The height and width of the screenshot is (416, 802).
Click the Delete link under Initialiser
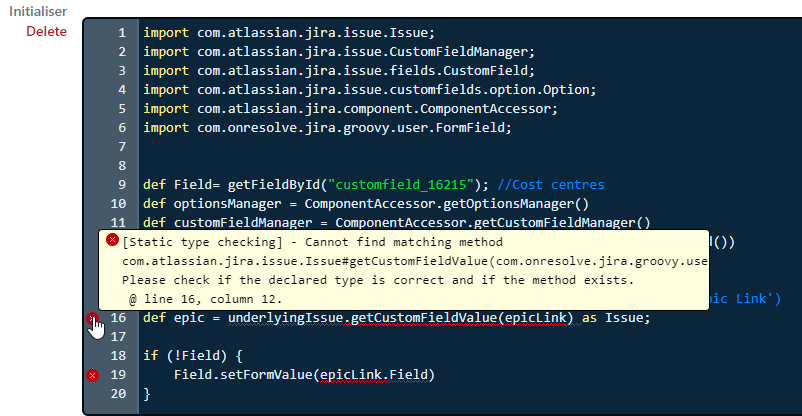pos(47,31)
